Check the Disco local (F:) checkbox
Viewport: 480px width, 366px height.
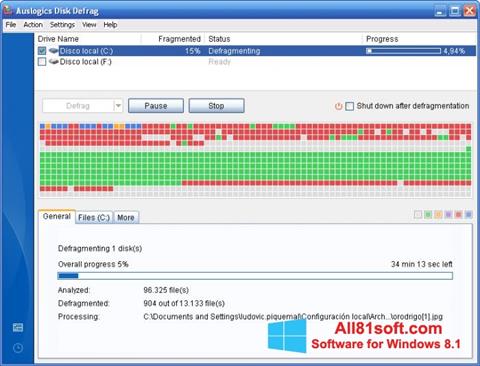pyautogui.click(x=42, y=62)
